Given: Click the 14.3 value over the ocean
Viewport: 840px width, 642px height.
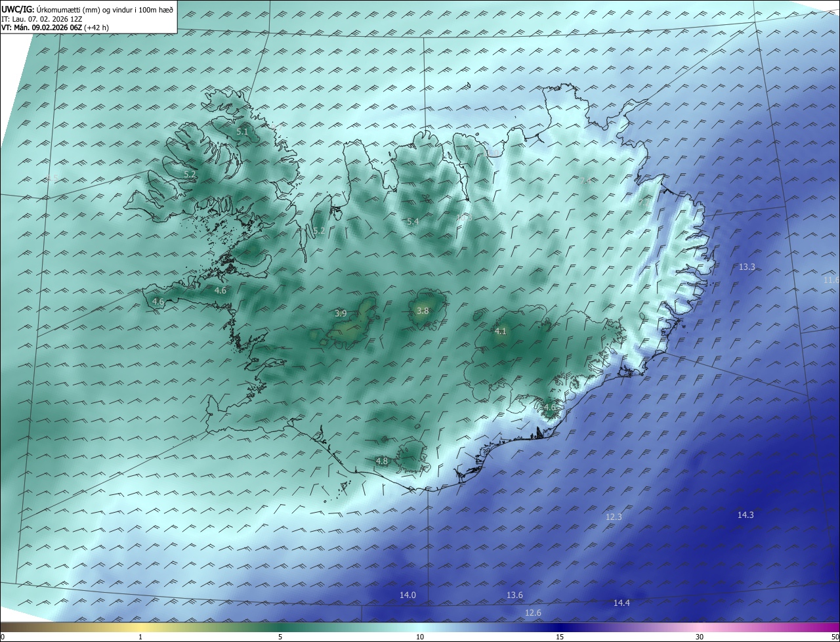Looking at the screenshot, I should 745,515.
